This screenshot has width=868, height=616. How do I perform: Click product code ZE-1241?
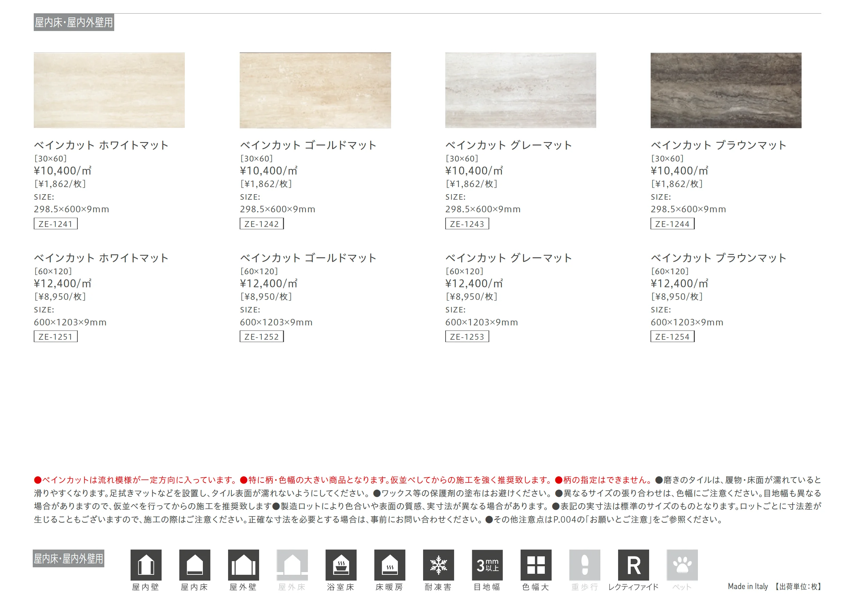56,224
